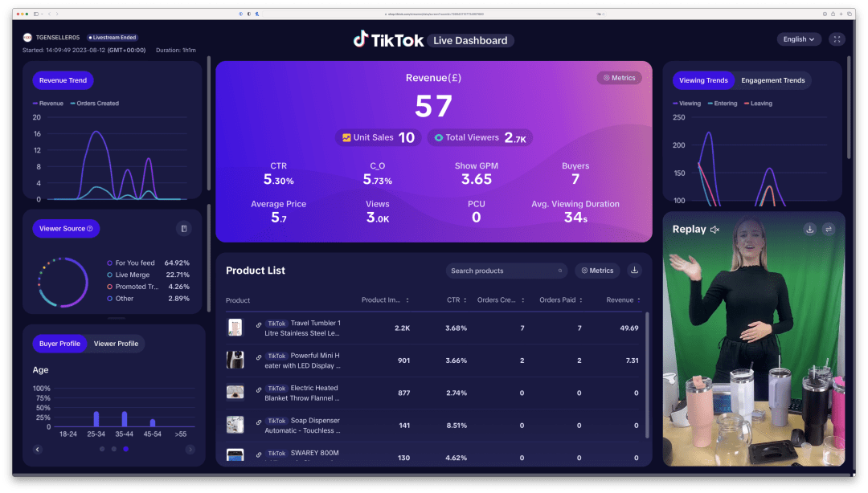This screenshot has width=868, height=493.
Task: Open link icon for Electric Heated Blanket
Action: pyautogui.click(x=259, y=390)
